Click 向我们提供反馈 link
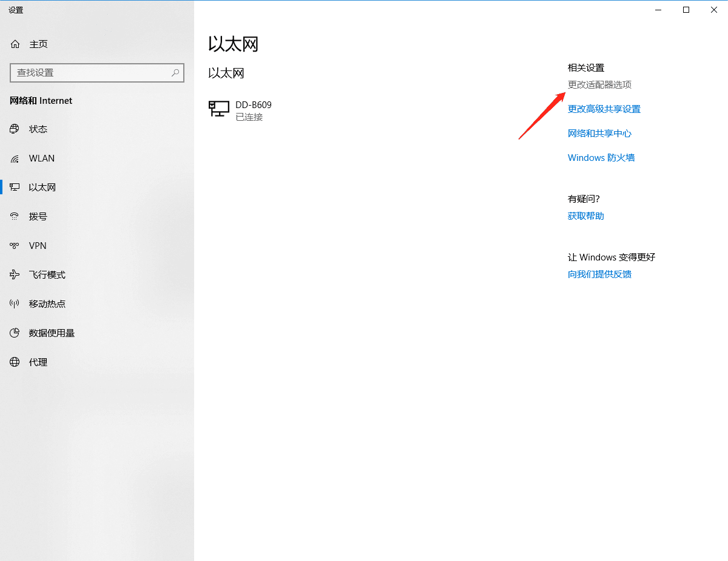 (x=599, y=274)
